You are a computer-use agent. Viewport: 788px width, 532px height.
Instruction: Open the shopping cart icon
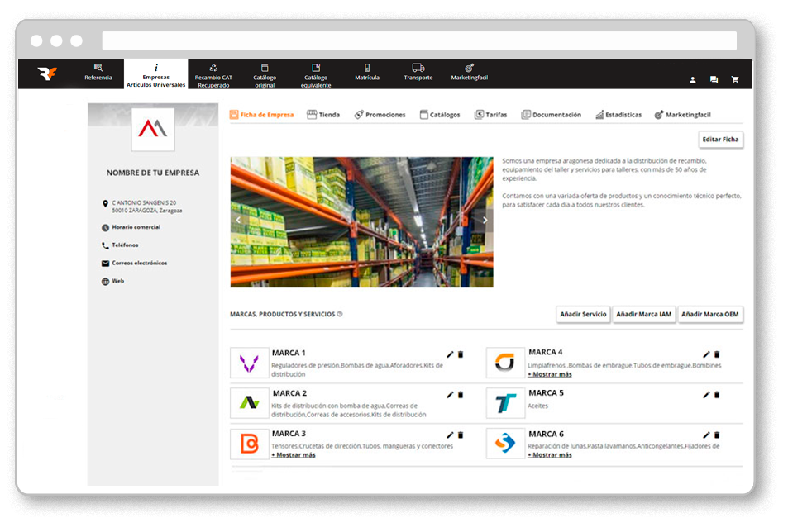[735, 80]
